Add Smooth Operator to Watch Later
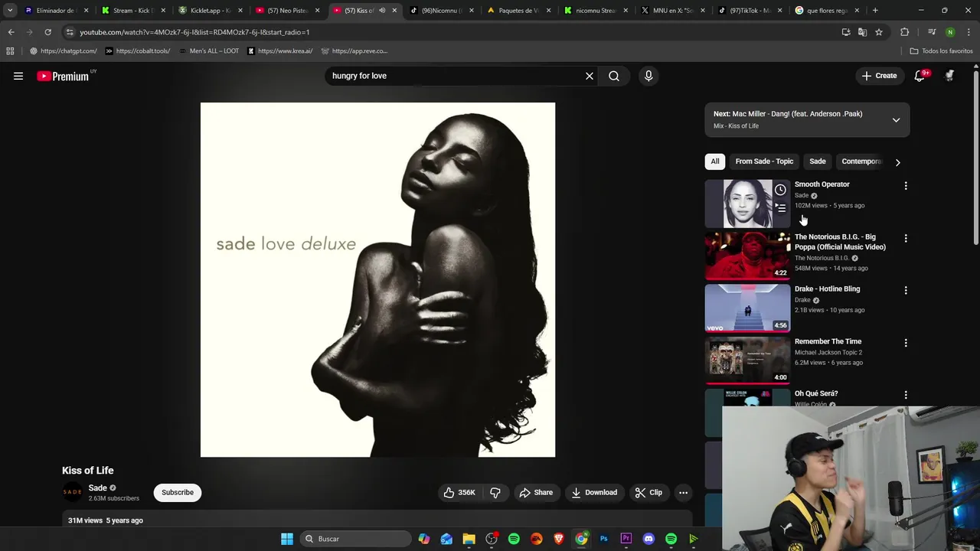The width and height of the screenshot is (980, 551). [780, 190]
